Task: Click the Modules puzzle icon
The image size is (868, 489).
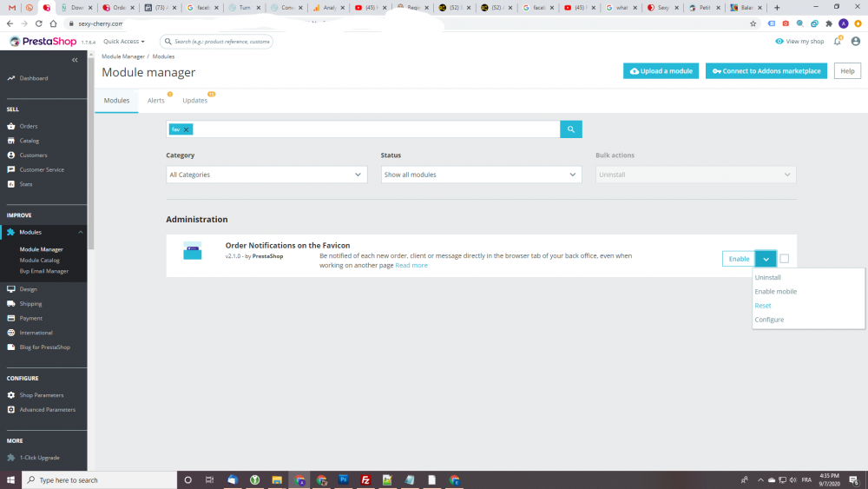Action: [11, 232]
